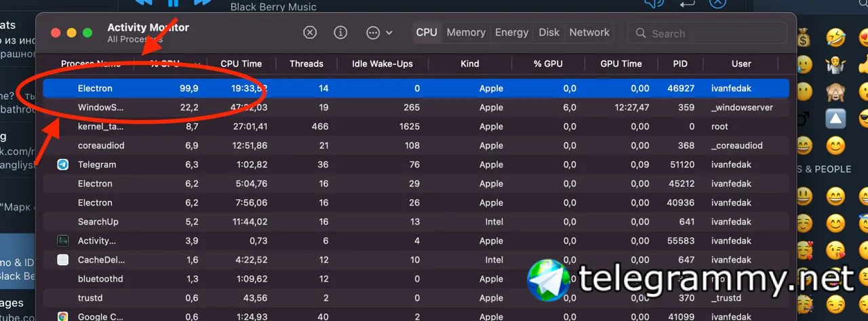Sort by the Idle Wake-Ups column
Viewport: 868px width, 321px height.
382,64
